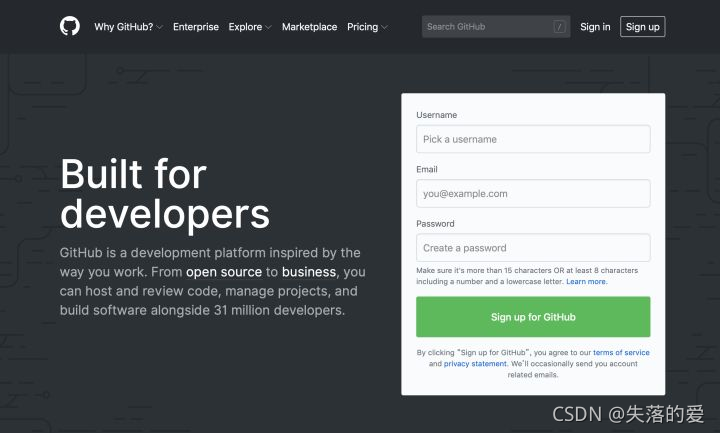Viewport: 720px width, 433px height.
Task: Focus the Search GitHub field
Action: point(496,27)
